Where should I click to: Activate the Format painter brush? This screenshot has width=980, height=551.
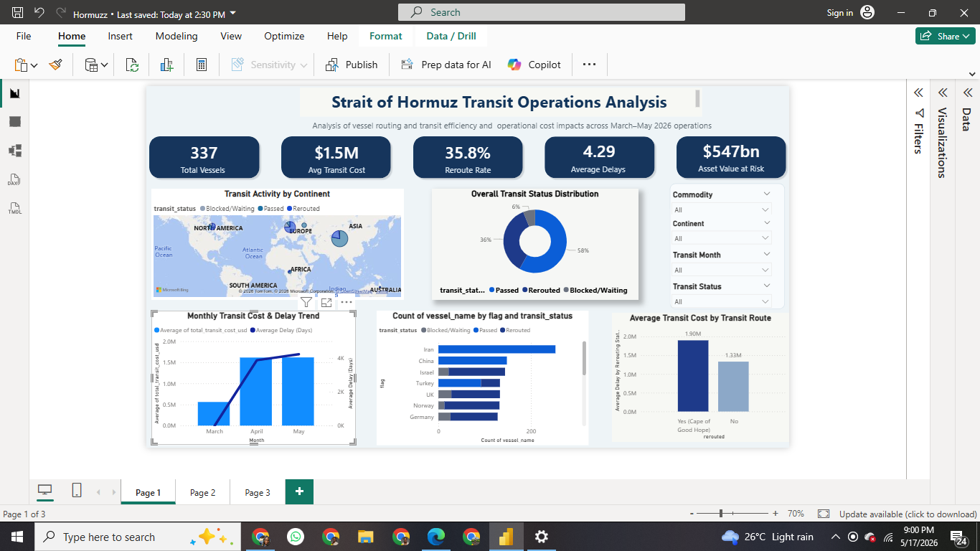click(56, 65)
